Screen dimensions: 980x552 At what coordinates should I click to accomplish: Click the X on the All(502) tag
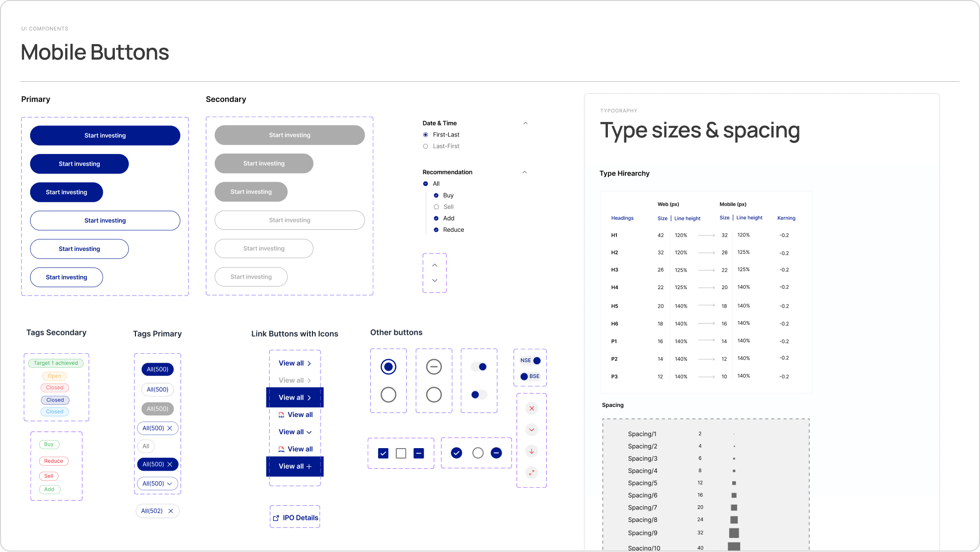(171, 511)
